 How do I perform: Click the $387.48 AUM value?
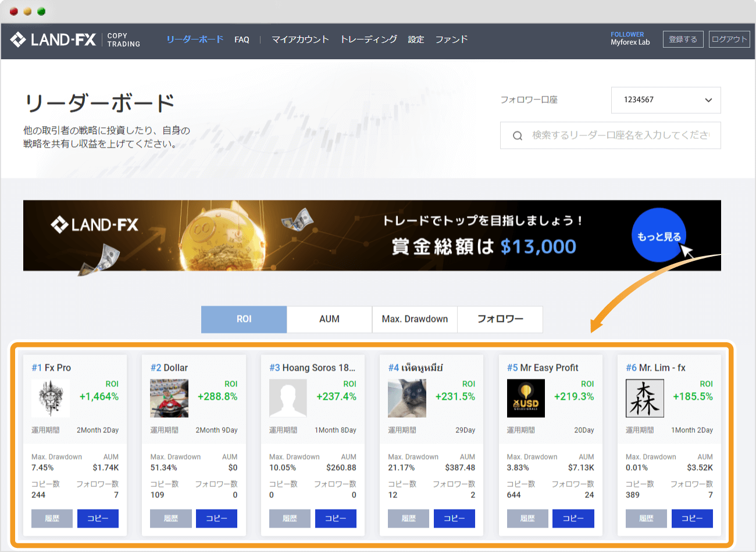click(x=460, y=468)
